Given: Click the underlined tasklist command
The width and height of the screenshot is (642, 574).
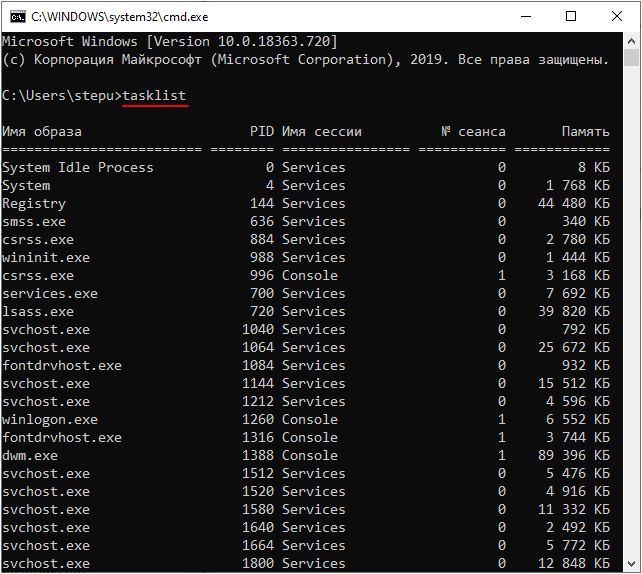Looking at the screenshot, I should coord(154,96).
